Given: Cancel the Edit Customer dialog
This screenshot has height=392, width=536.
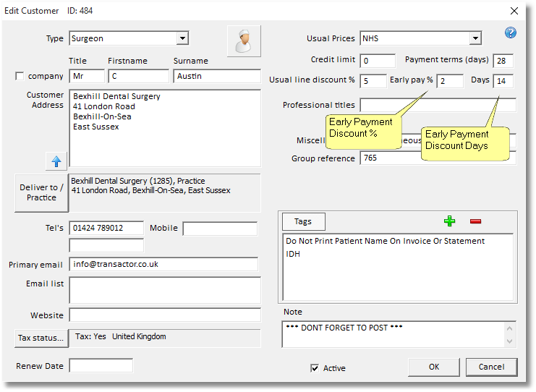Looking at the screenshot, I should (x=491, y=367).
